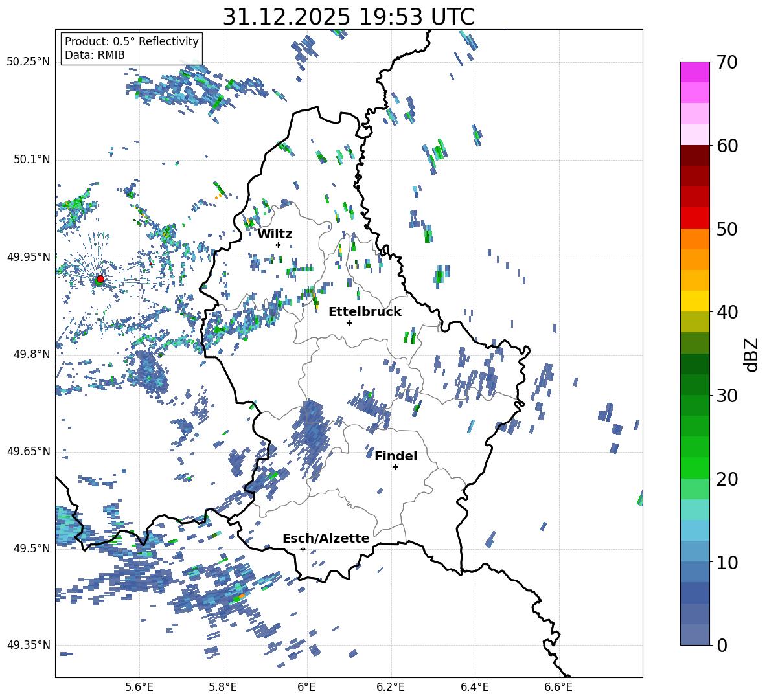Click the Ettelbruck city label
Screen dimensions: 767x700
365,312
